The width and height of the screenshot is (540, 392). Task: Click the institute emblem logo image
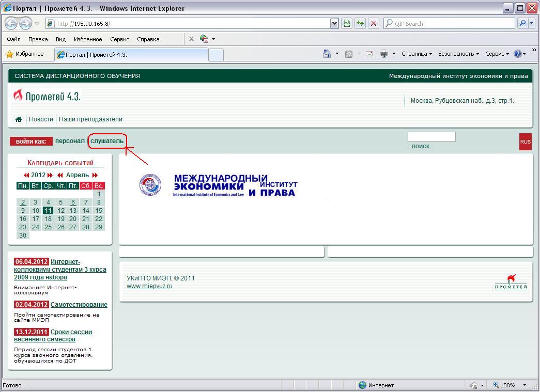click(150, 185)
